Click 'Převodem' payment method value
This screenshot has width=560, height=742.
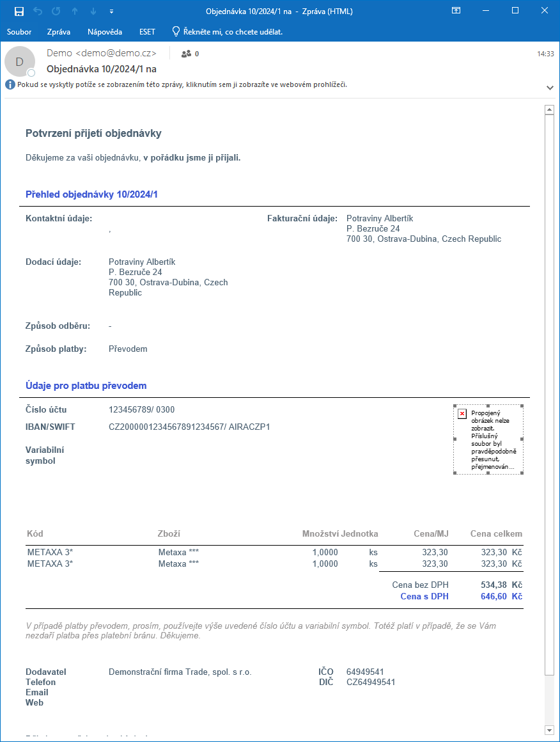click(x=128, y=349)
